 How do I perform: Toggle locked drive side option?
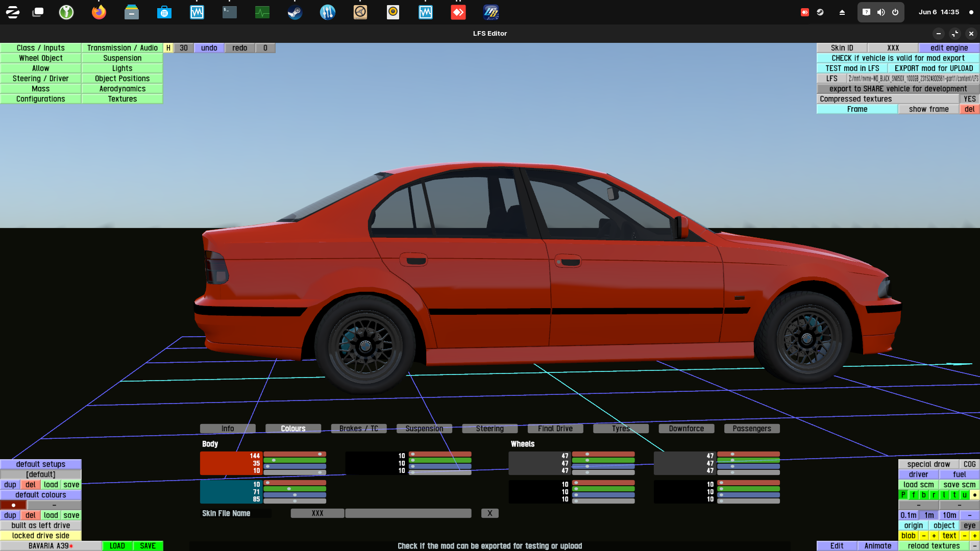click(x=41, y=536)
